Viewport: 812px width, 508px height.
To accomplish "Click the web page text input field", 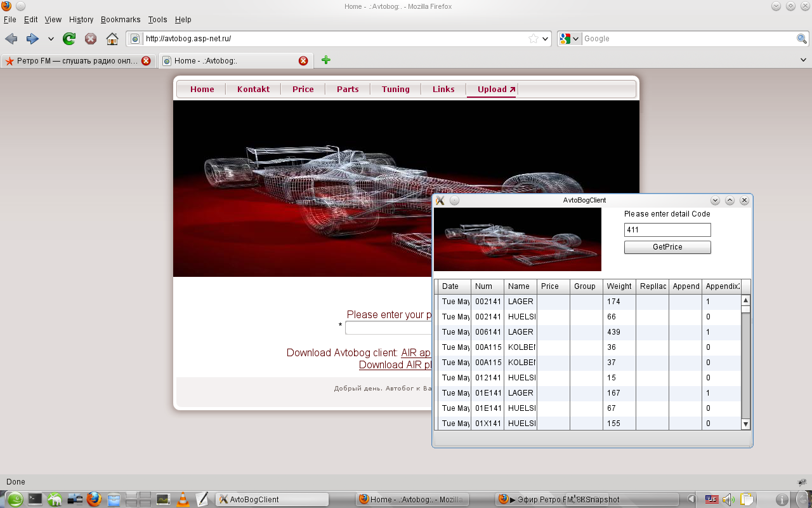I will click(388, 328).
